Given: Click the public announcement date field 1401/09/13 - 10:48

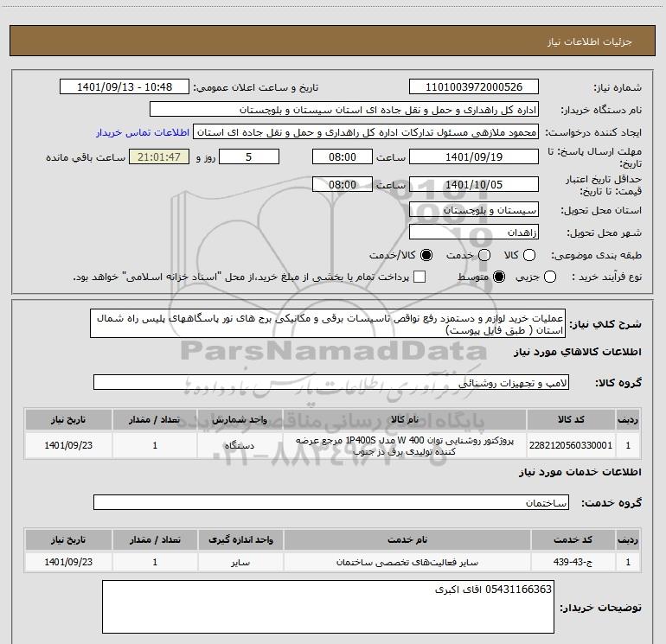Looking at the screenshot, I should [x=124, y=87].
